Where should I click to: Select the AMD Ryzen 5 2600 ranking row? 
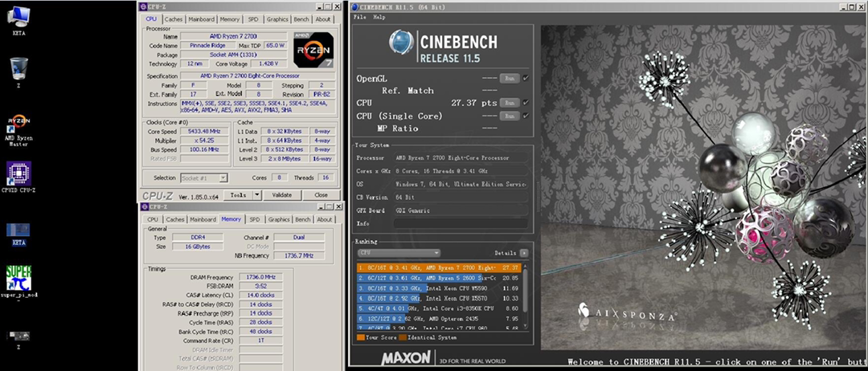coord(440,278)
